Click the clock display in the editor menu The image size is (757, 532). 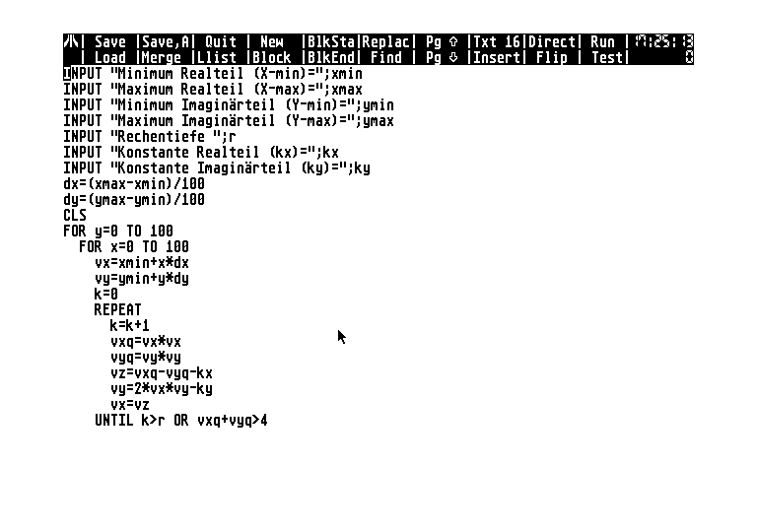(663, 41)
